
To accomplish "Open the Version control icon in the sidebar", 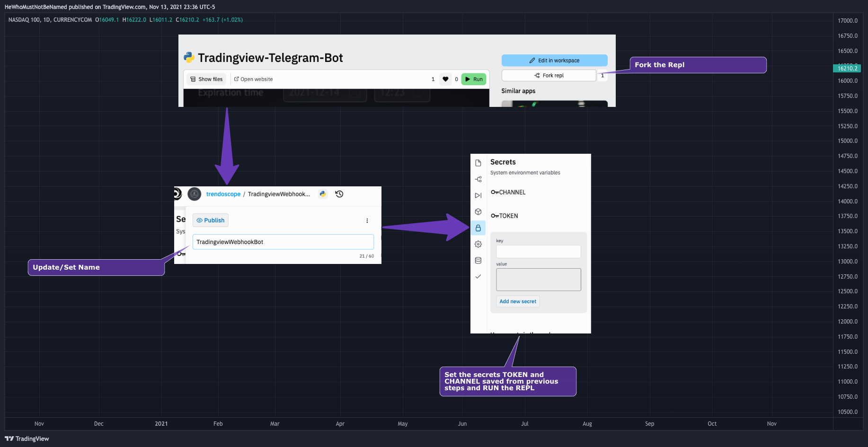I will pos(478,179).
